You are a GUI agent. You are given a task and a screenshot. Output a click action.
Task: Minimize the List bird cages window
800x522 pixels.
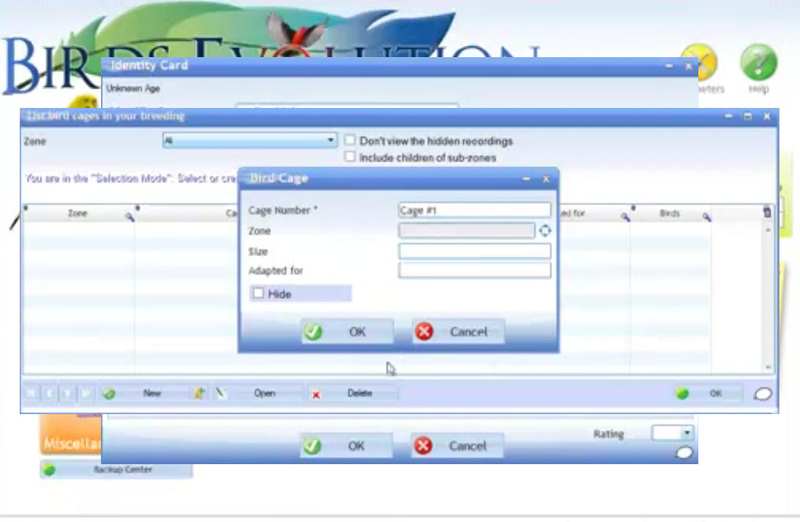(729, 116)
